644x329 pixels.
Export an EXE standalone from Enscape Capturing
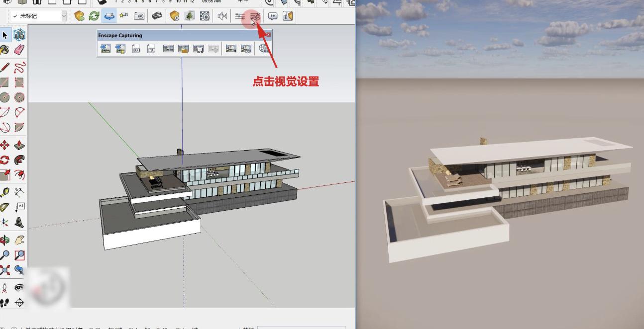(136, 49)
